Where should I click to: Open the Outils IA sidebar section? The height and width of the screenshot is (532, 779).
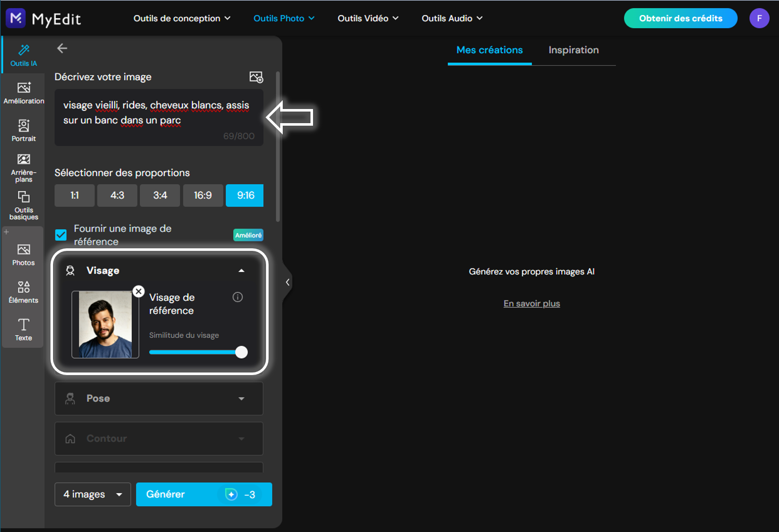(23, 55)
